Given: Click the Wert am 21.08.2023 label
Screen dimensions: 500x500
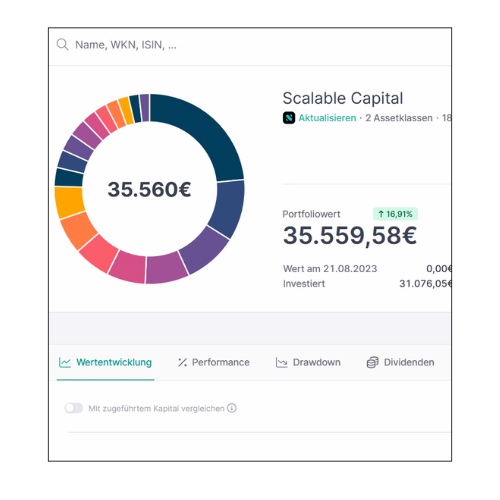Looking at the screenshot, I should 330,269.
